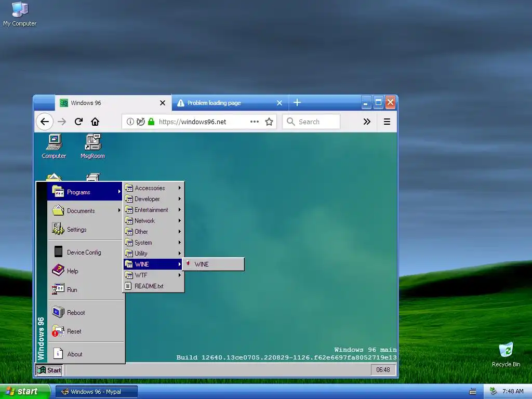The width and height of the screenshot is (532, 399).
Task: Open Help from Start menu
Action: tap(85, 271)
